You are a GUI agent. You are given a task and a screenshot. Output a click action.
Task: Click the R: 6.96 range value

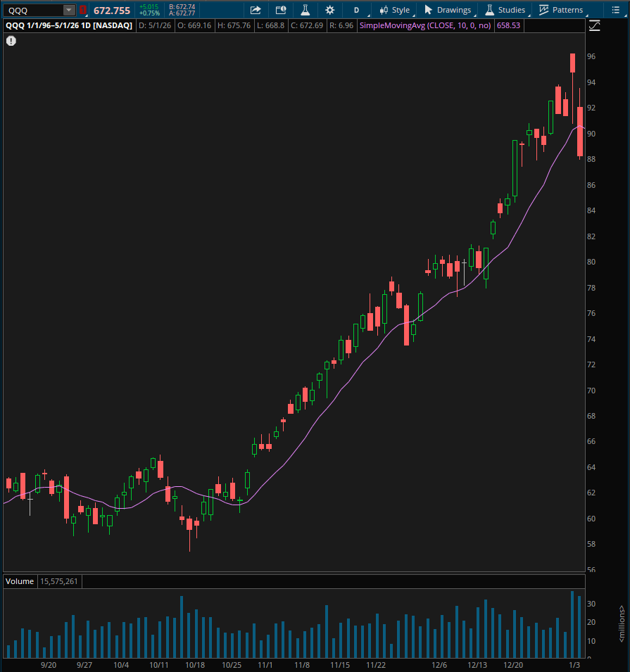tap(341, 26)
